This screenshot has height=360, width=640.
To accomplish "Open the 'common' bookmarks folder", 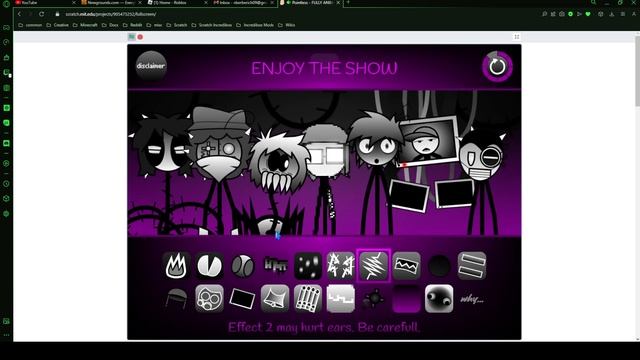I will 30,25.
